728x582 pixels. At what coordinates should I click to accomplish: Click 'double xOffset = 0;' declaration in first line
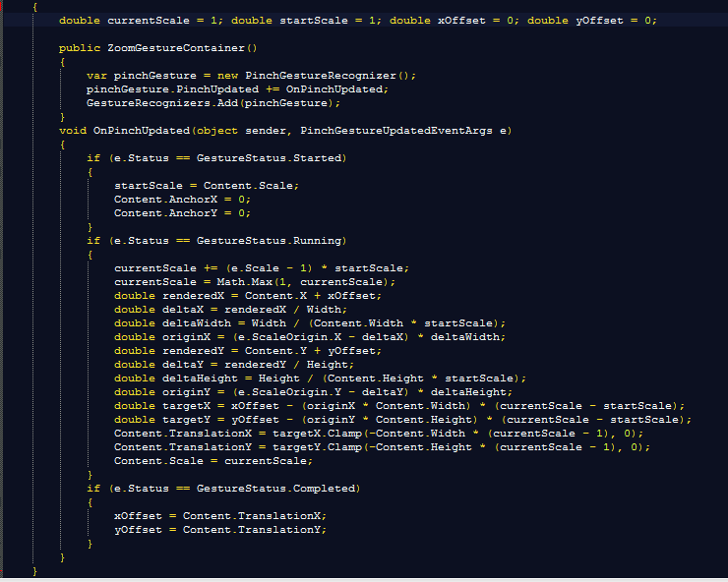click(x=455, y=21)
